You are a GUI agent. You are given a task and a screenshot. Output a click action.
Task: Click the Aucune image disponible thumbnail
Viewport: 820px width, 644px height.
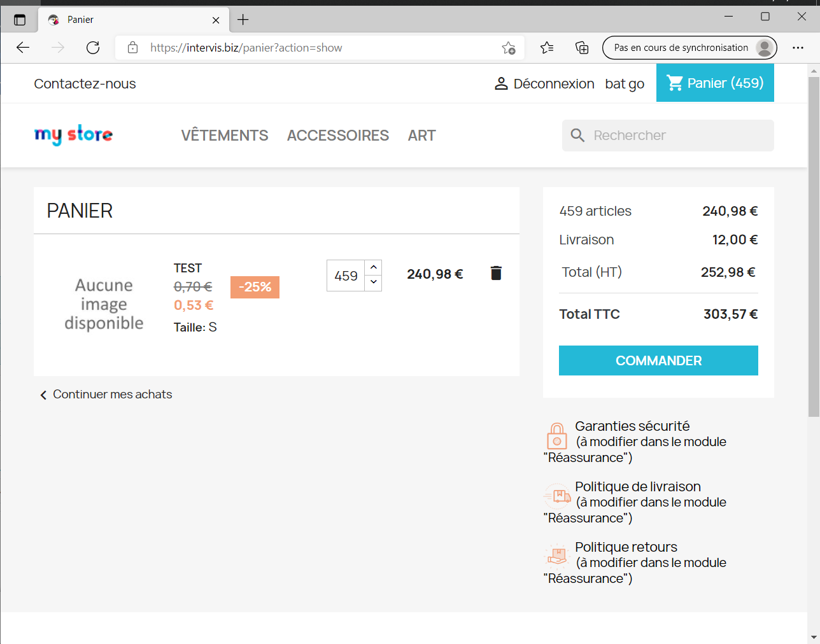(x=104, y=304)
